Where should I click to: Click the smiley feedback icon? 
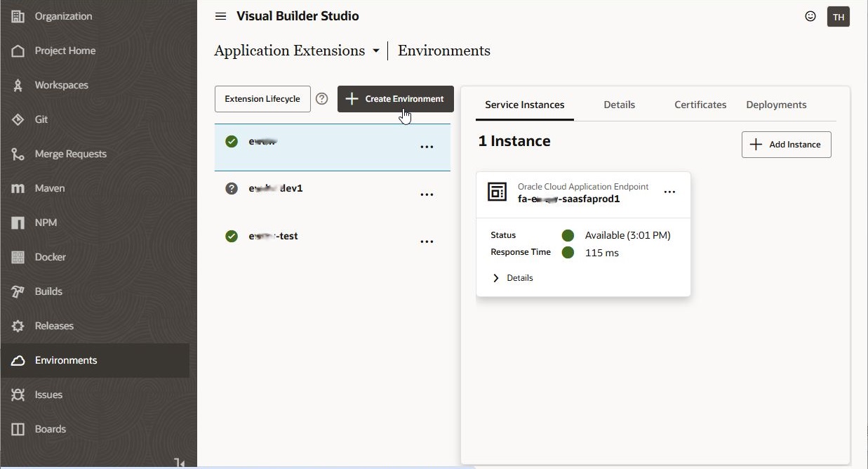tap(810, 16)
